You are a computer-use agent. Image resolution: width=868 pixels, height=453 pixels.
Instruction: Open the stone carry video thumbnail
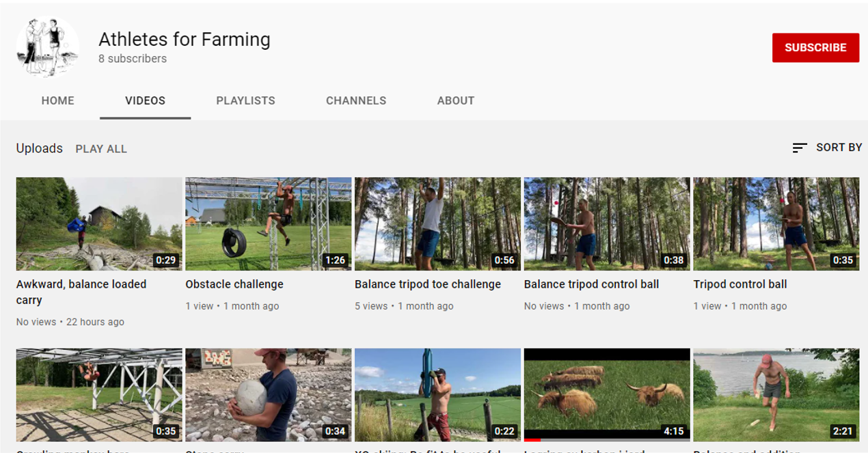268,395
